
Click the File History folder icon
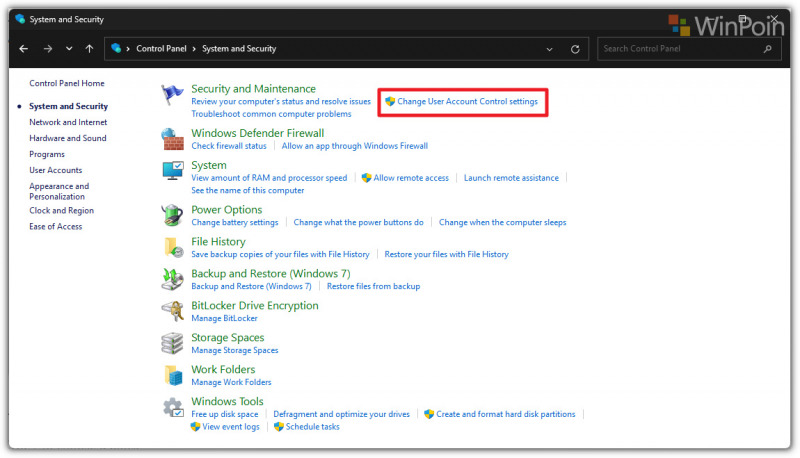coord(173,247)
